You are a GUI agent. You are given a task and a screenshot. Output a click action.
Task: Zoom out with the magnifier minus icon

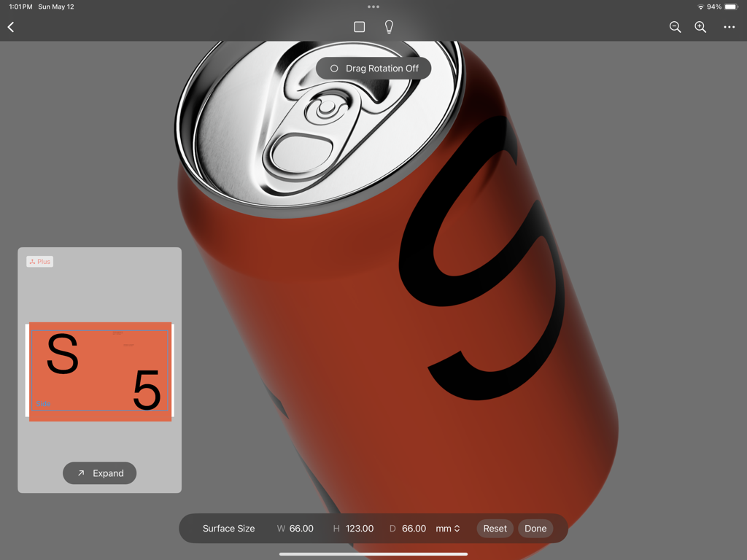(674, 27)
